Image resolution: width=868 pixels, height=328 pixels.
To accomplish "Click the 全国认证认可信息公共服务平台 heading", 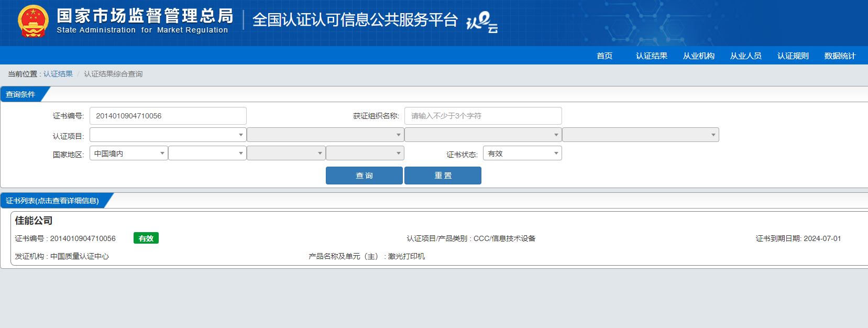I will pyautogui.click(x=355, y=20).
